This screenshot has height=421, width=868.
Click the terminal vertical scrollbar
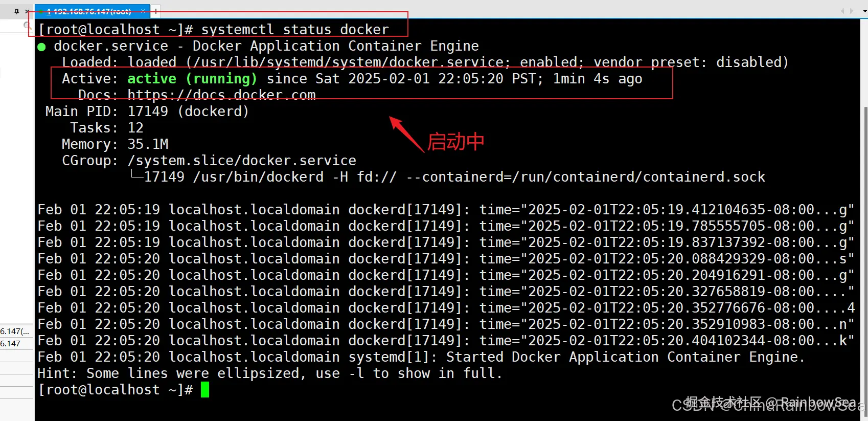pyautogui.click(x=864, y=220)
